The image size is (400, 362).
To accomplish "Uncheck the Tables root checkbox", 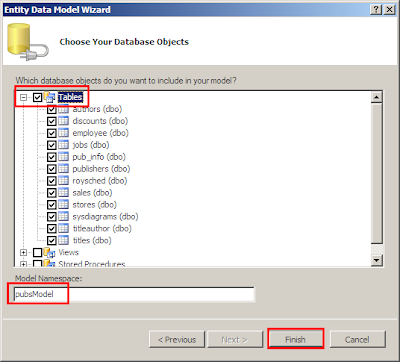I will (x=38, y=98).
